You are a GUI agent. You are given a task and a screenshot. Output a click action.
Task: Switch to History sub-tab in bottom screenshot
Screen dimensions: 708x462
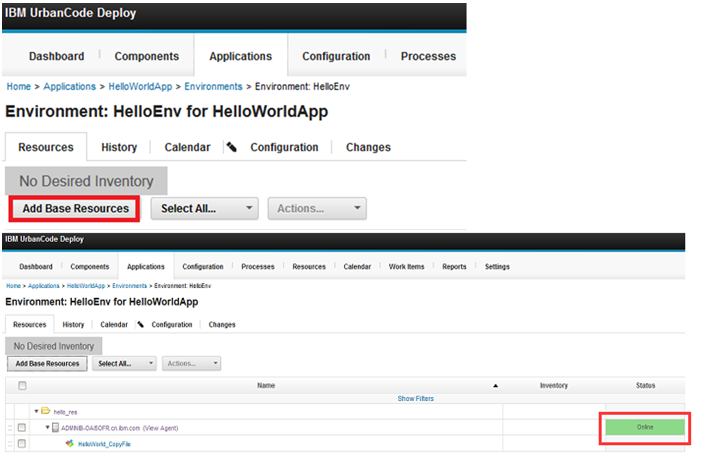73,324
